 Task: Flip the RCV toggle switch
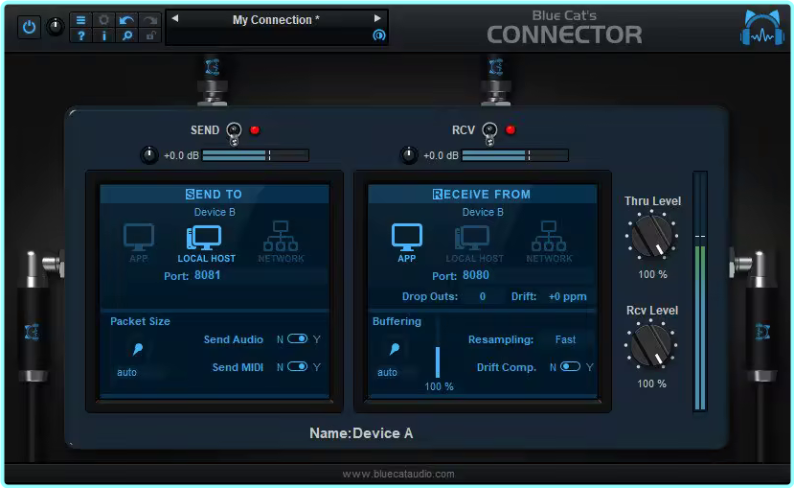click(x=489, y=134)
